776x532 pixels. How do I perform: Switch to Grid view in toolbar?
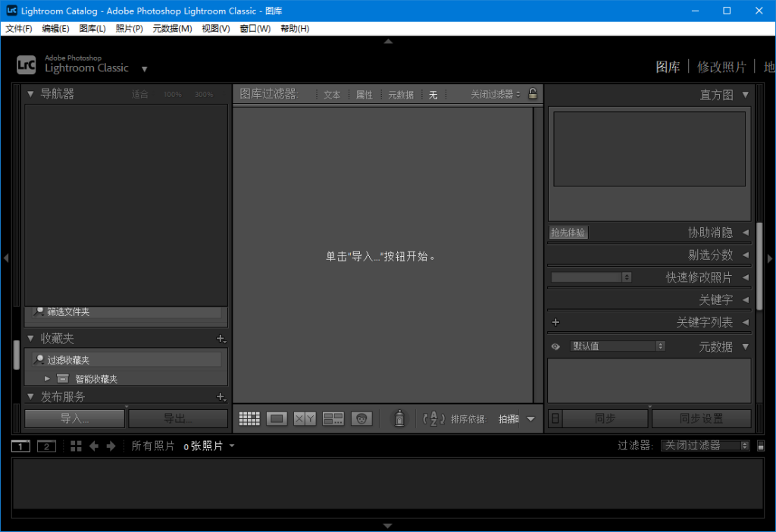click(249, 418)
